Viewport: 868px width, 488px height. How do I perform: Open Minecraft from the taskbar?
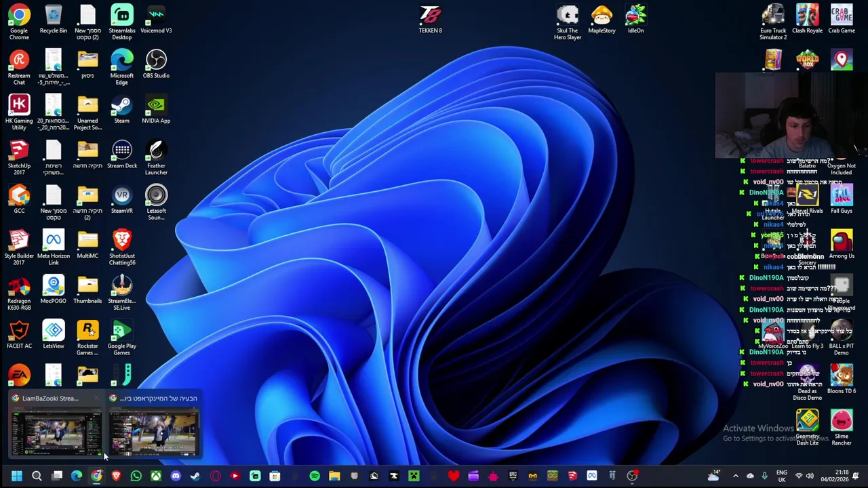point(414,476)
